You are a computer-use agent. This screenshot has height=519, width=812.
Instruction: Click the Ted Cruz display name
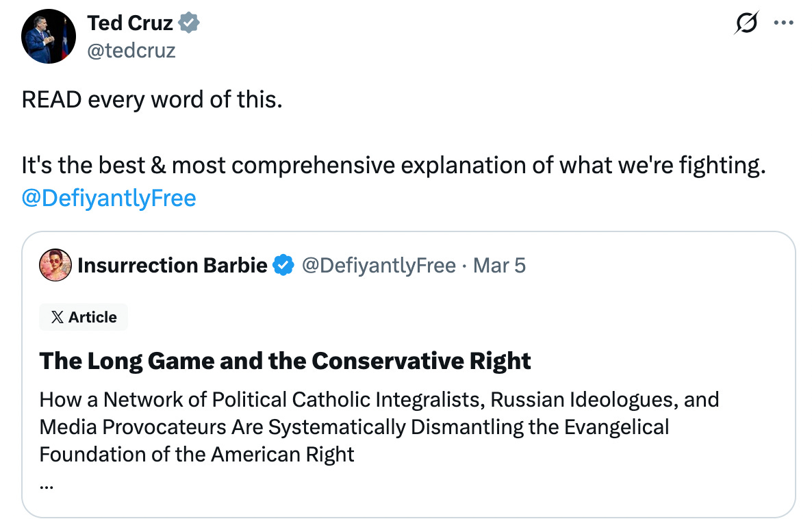click(131, 23)
